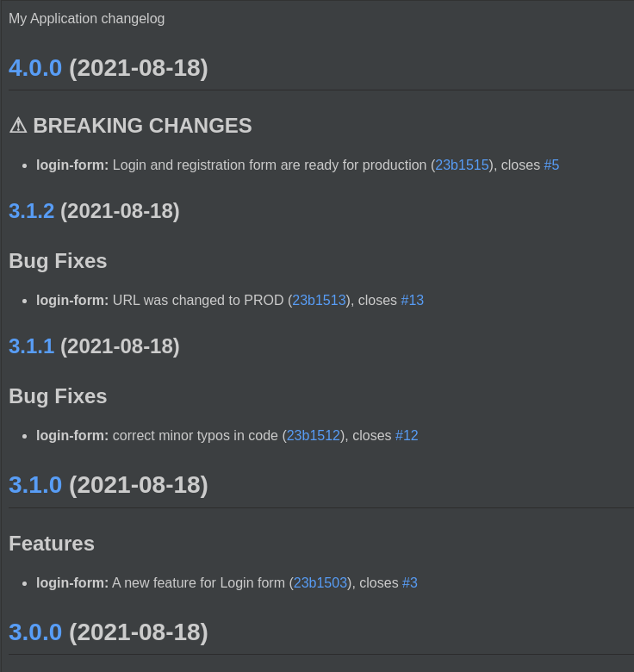Open commit link 23b1512
Viewport: 634px width, 672px height.
tap(314, 436)
